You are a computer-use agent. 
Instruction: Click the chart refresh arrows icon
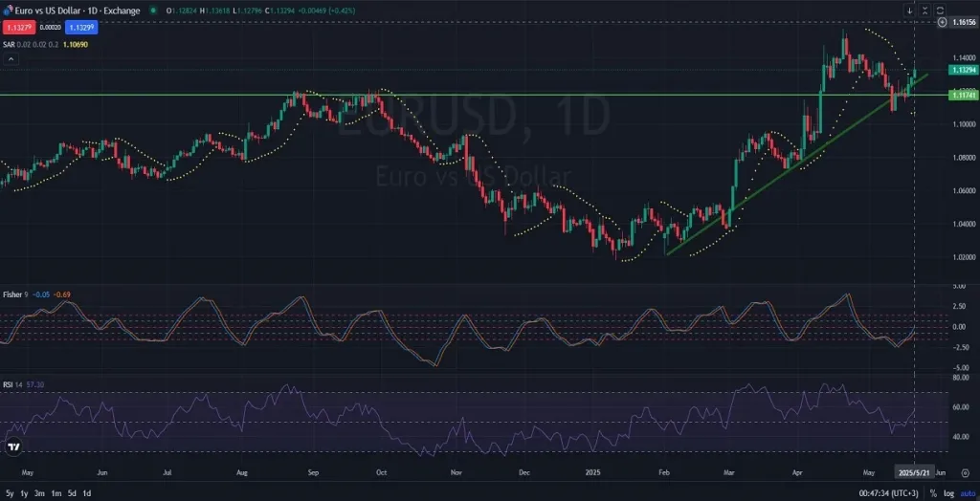(940, 11)
